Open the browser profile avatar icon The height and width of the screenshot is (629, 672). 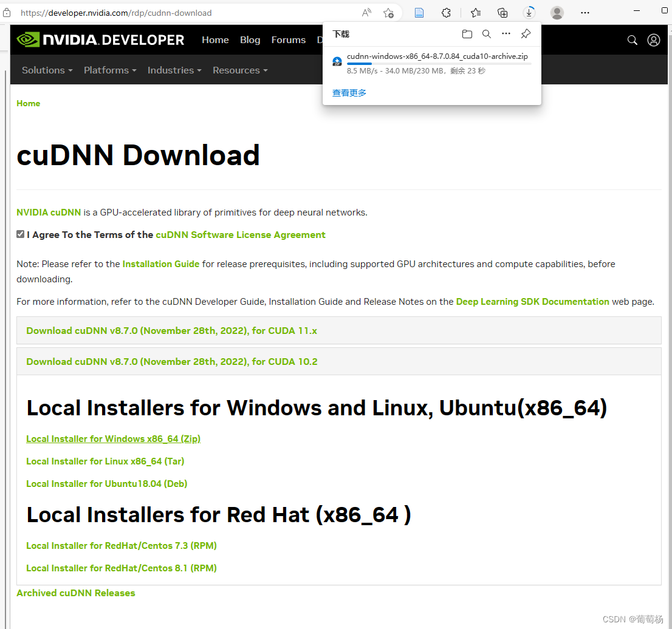[x=557, y=12]
